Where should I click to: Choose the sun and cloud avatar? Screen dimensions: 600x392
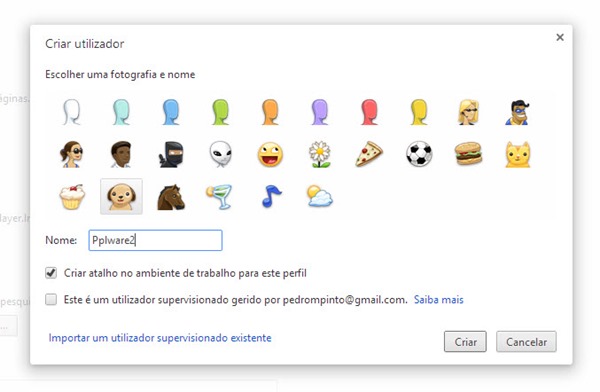(x=320, y=196)
